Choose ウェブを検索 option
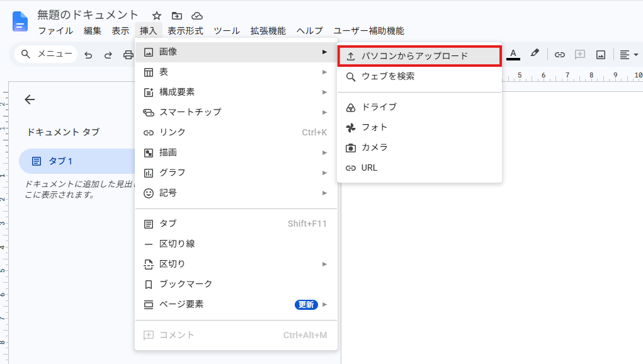Image resolution: width=643 pixels, height=364 pixels. pyautogui.click(x=419, y=77)
